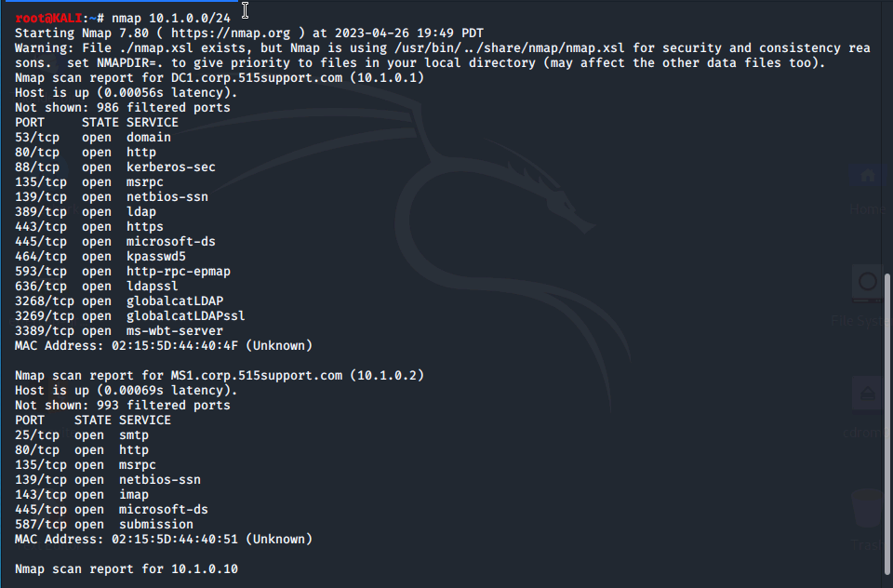Click the root@KALI prompt text
This screenshot has height=588, width=893.
(48, 19)
